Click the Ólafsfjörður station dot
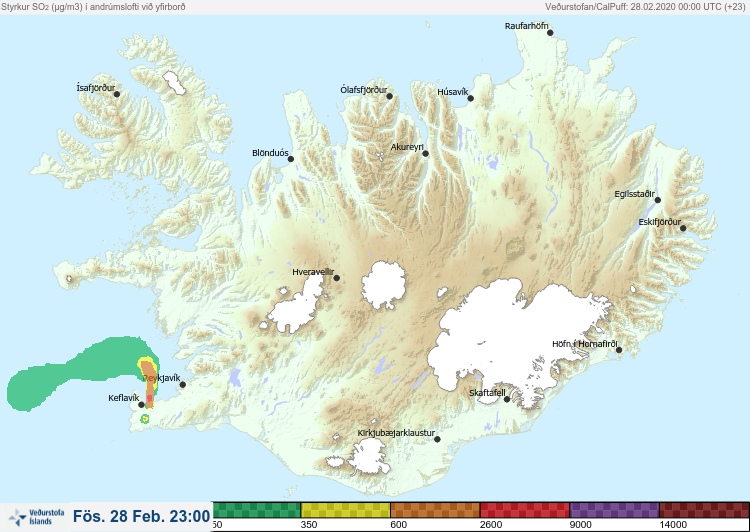Screen dimensions: 750x532 (x=389, y=96)
